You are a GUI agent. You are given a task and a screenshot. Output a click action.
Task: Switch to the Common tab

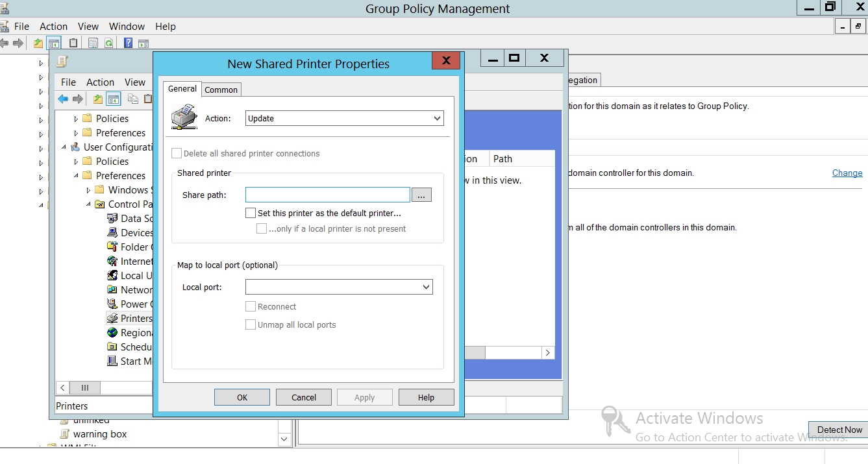tap(221, 90)
